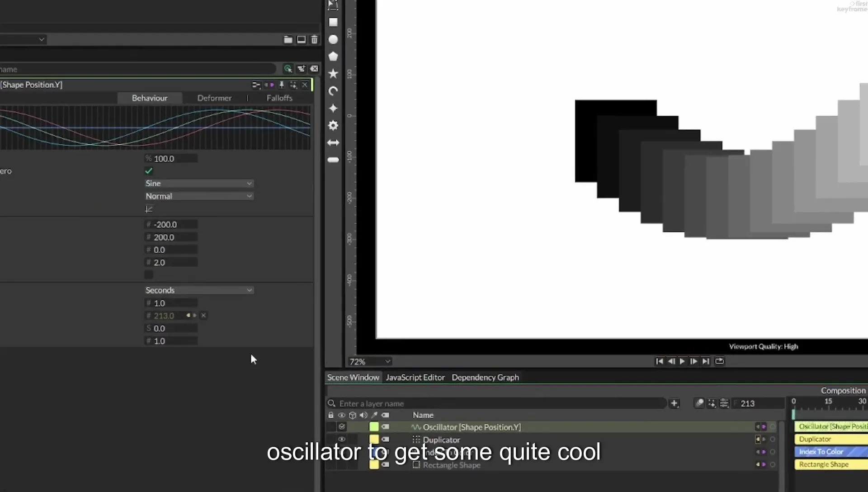The image size is (868, 492).
Task: Jump to the last frame of playback
Action: (705, 361)
